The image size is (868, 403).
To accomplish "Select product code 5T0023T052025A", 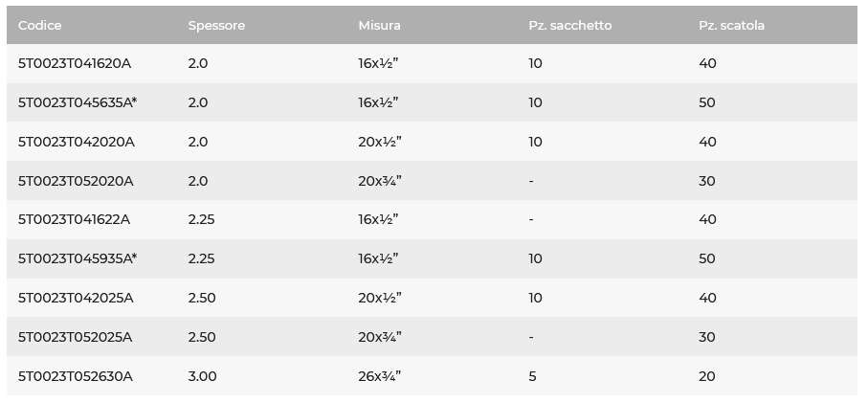I will [x=75, y=337].
